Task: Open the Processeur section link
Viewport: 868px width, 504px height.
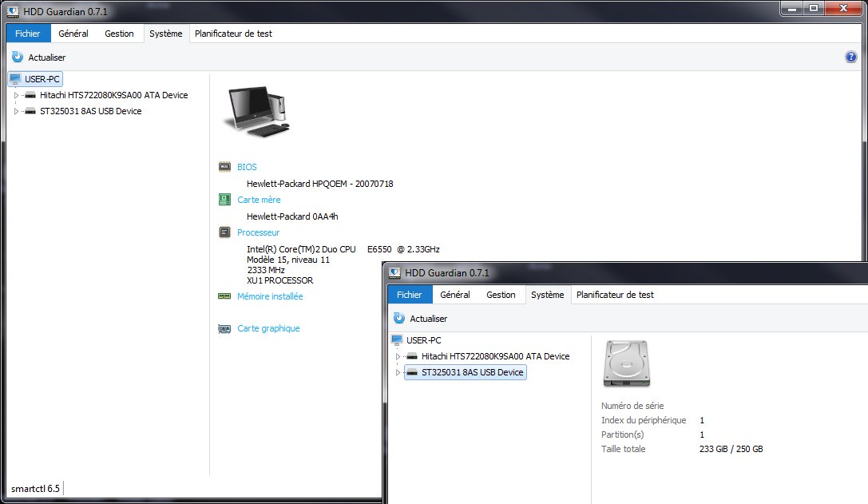Action: pyautogui.click(x=259, y=232)
